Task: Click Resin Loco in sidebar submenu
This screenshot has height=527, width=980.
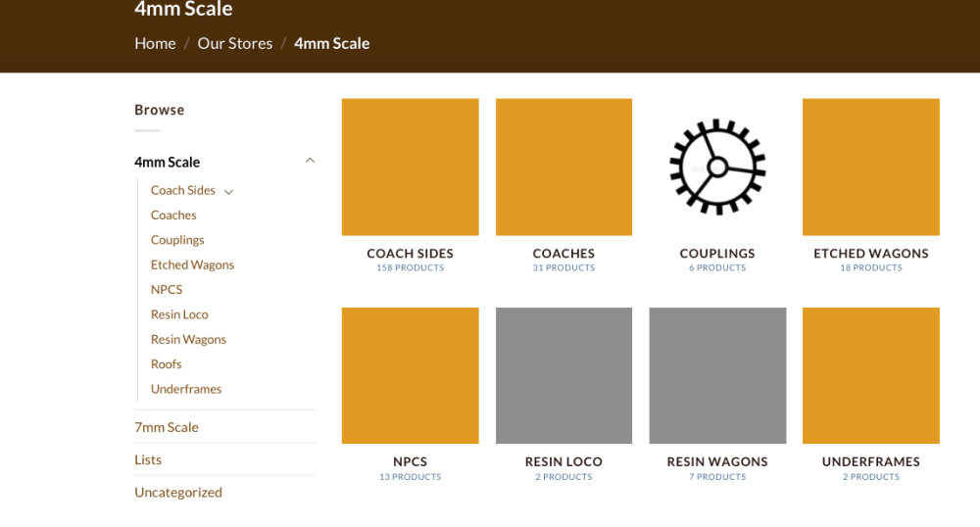Action: 179,314
